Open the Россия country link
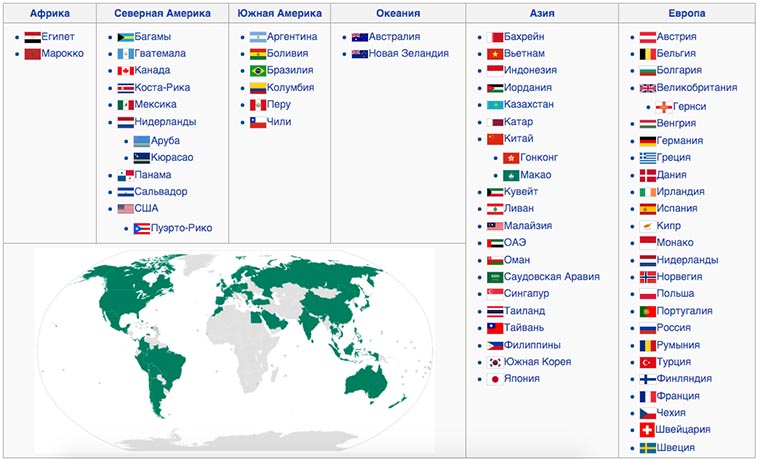The image size is (760, 459). point(673,328)
